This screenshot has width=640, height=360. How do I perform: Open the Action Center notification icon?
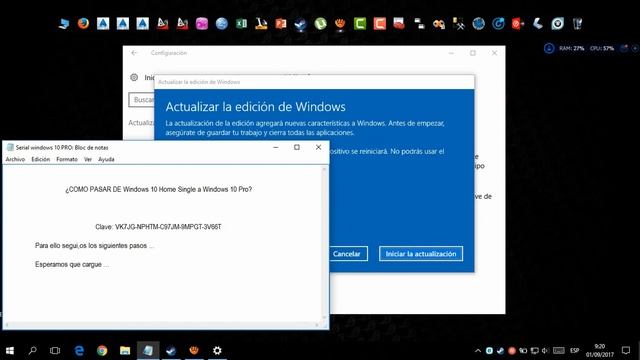click(x=626, y=351)
